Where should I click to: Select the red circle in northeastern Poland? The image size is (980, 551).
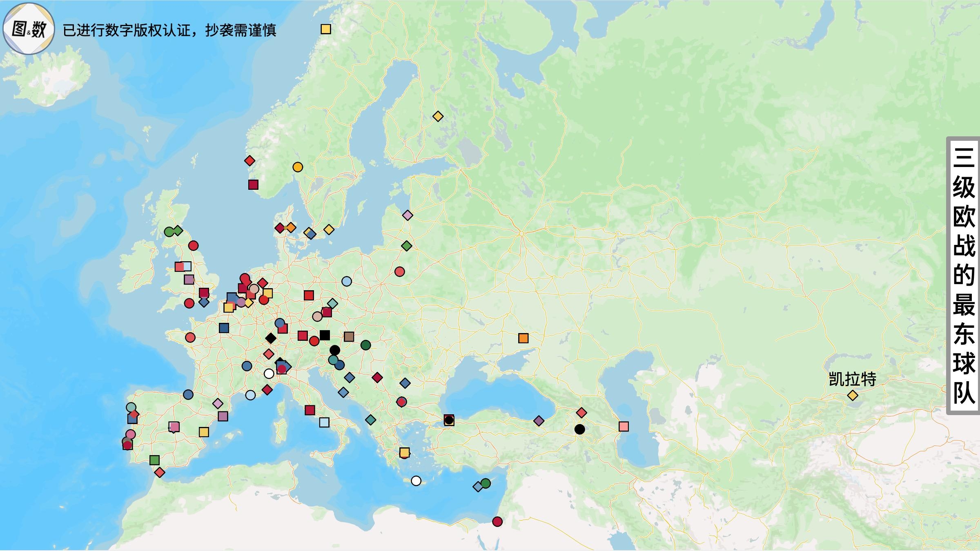tap(400, 271)
